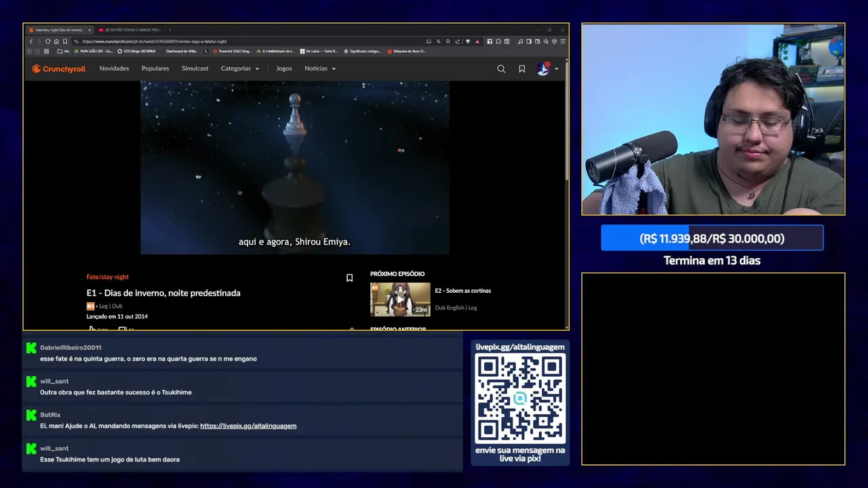The image size is (868, 488).
Task: Go forward in browser history
Action: [x=39, y=41]
